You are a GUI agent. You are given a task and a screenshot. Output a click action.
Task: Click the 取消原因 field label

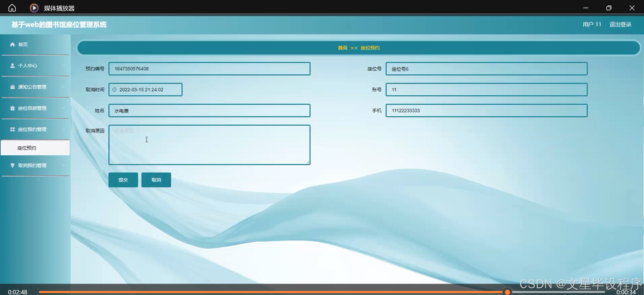[95, 131]
